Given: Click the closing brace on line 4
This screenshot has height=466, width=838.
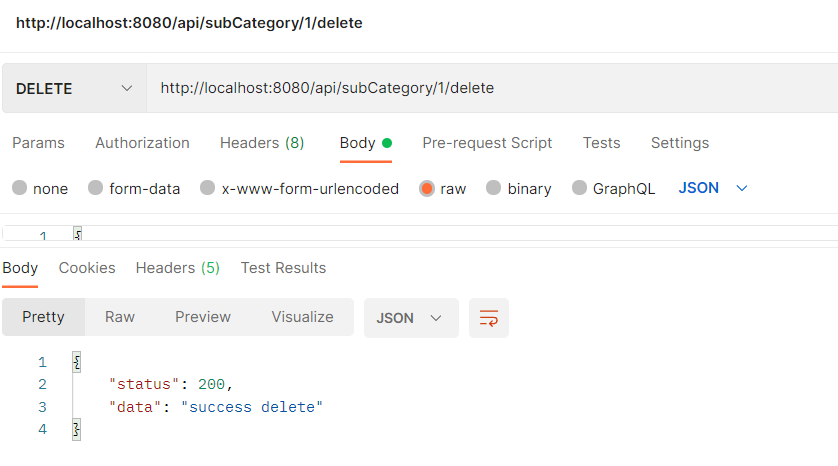Looking at the screenshot, I should pos(77,430).
